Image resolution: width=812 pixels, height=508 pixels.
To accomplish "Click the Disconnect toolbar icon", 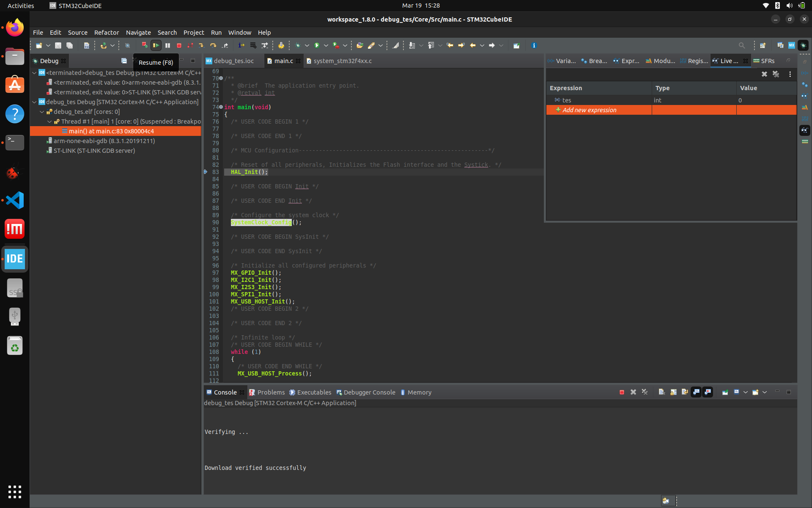I will (190, 45).
